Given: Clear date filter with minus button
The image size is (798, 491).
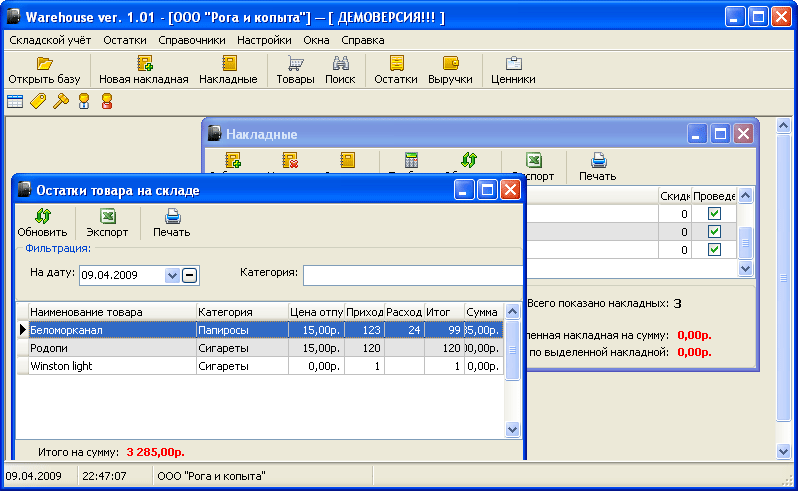Looking at the screenshot, I should click(189, 275).
